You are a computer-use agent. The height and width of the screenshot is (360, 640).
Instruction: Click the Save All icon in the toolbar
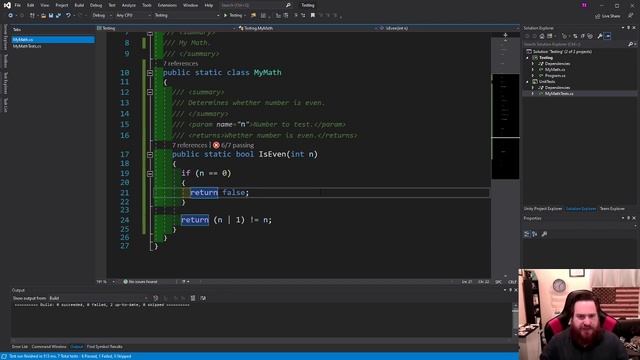58,16
